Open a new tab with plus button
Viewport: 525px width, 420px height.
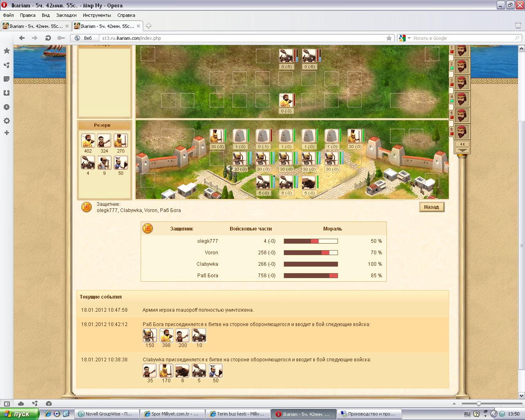pos(148,26)
